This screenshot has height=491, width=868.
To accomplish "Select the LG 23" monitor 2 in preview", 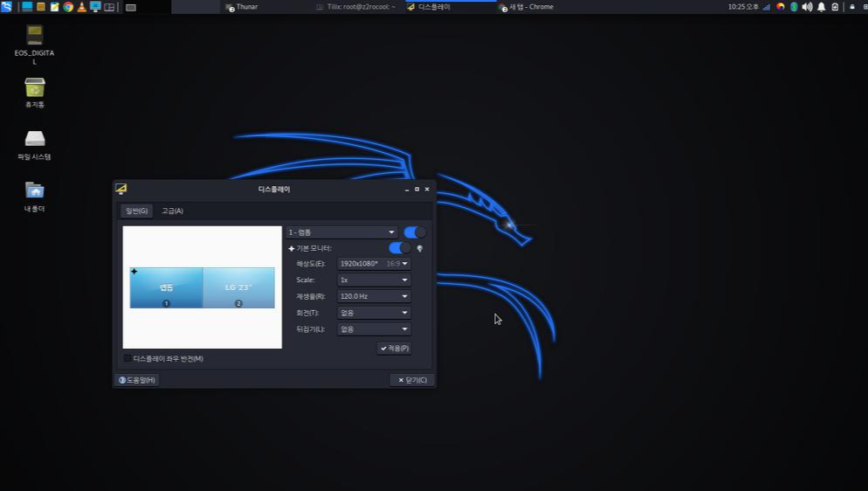I will click(x=238, y=287).
